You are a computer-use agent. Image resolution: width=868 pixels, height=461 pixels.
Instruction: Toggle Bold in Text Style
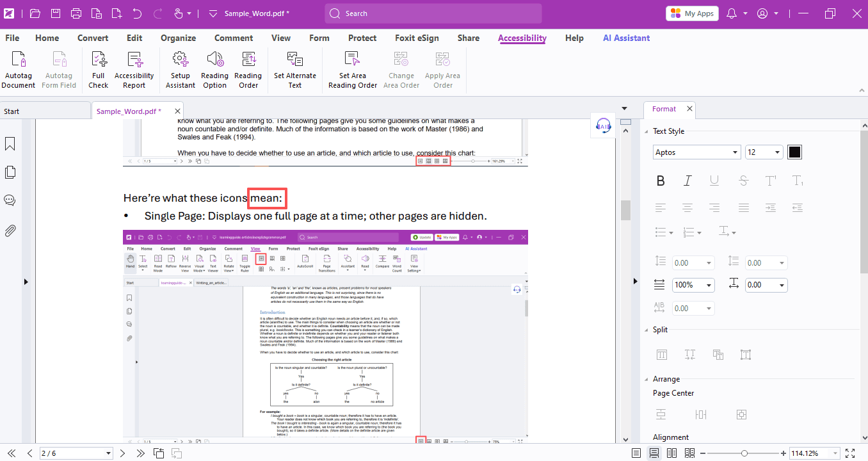tap(661, 181)
